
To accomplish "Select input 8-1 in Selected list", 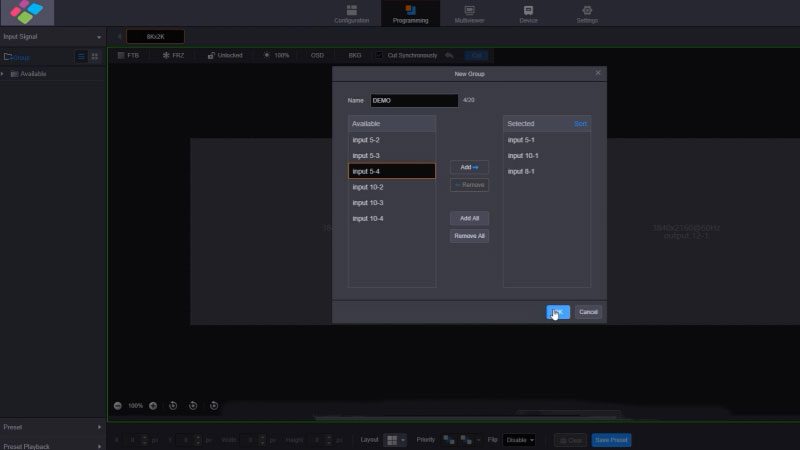I will pyautogui.click(x=547, y=171).
